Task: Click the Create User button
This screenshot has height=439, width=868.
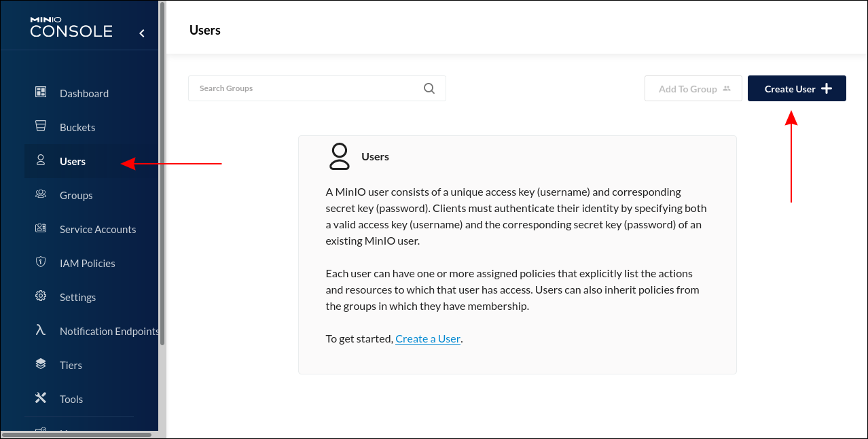Action: point(796,88)
